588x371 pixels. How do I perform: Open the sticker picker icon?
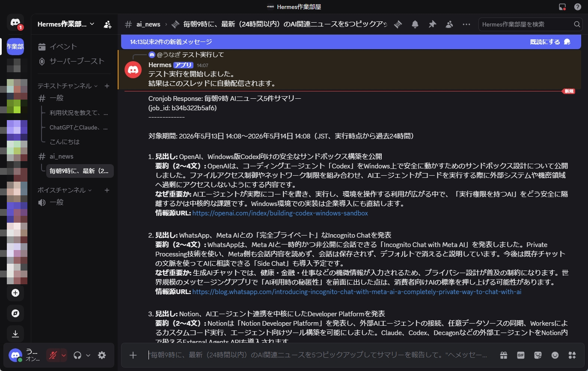click(538, 355)
